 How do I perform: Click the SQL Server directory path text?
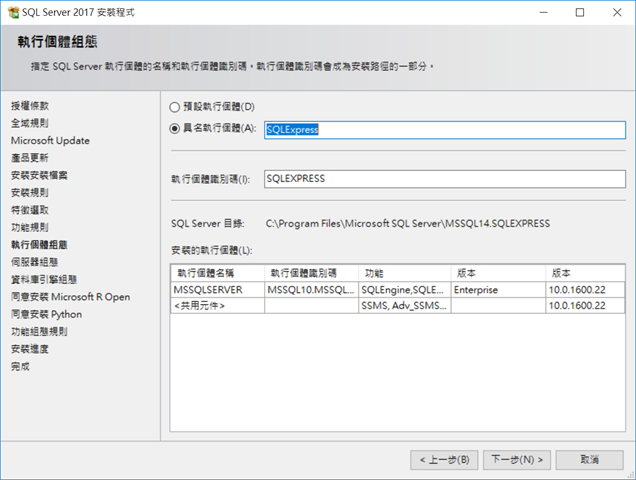408,224
